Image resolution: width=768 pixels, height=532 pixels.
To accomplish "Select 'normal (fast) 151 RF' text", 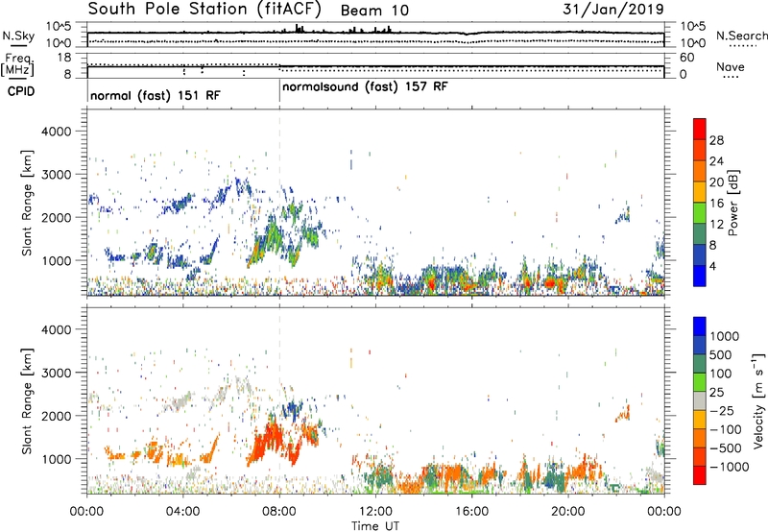I will pos(156,95).
